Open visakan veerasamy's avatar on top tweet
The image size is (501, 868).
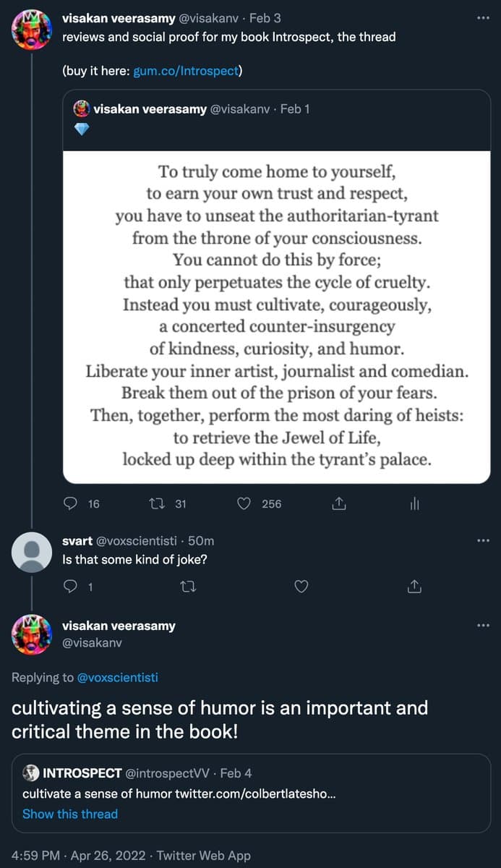32,30
